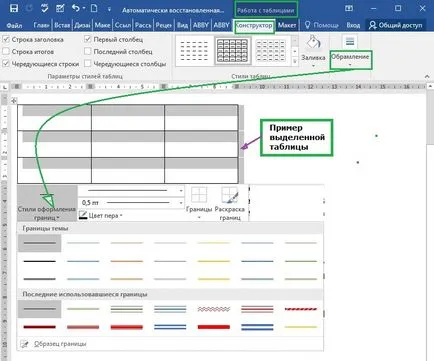
Task: Open the Макет tab beside Конструктор
Action: coord(287,25)
